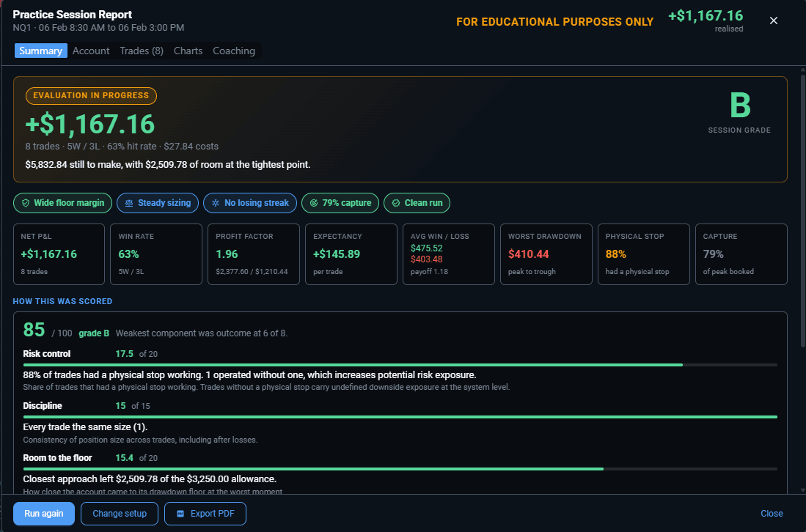The height and width of the screenshot is (532, 806).
Task: Click the Close link at bottom
Action: coord(772,514)
